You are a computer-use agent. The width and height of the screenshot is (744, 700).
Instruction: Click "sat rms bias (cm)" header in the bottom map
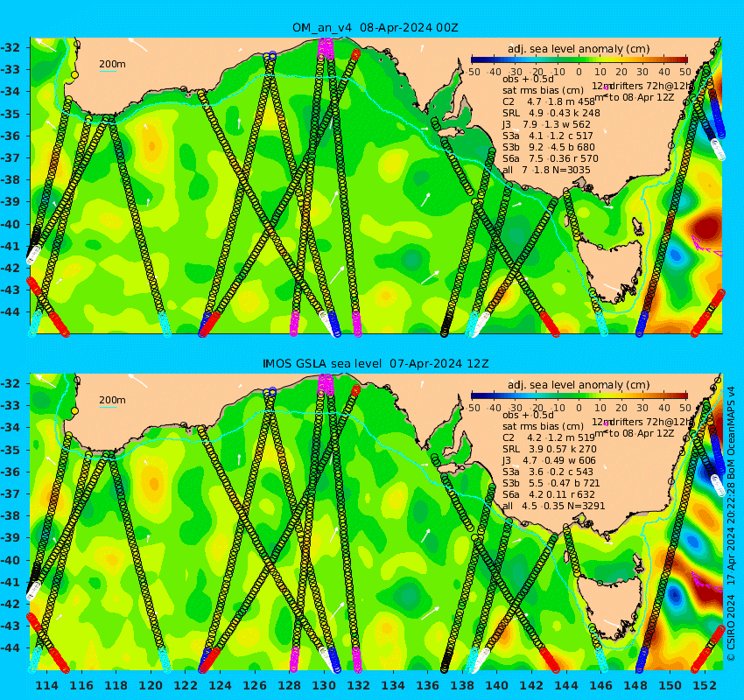tap(543, 426)
